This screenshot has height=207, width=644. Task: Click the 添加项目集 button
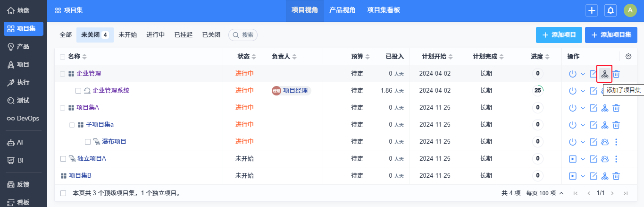point(611,35)
